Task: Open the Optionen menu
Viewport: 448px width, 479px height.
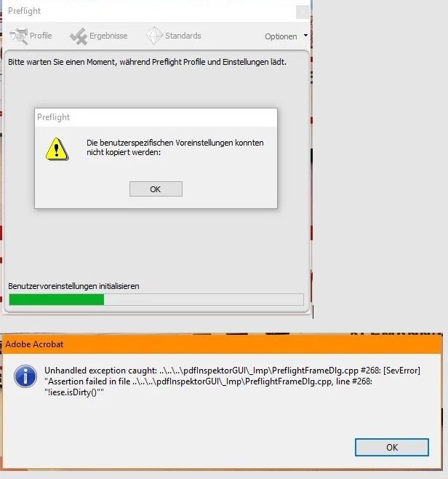Action: click(x=281, y=36)
